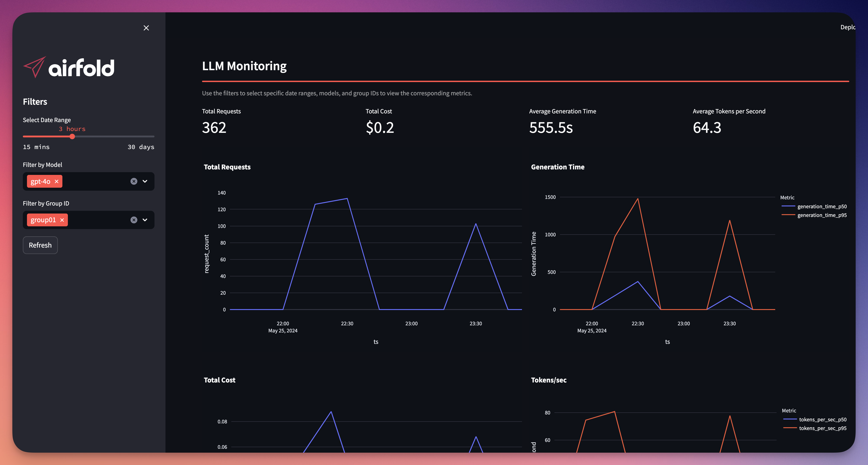Expand the Filter by Model dropdown

coord(145,181)
